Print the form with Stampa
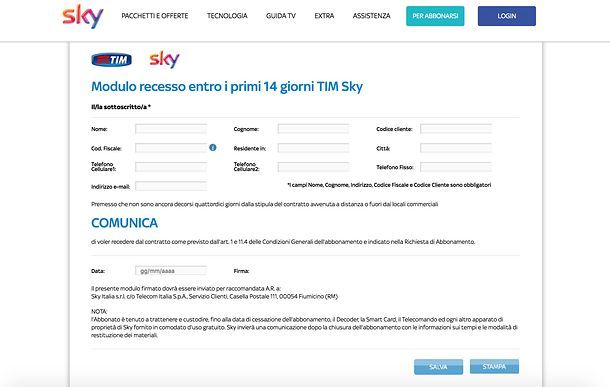The image size is (610, 387). click(x=494, y=366)
